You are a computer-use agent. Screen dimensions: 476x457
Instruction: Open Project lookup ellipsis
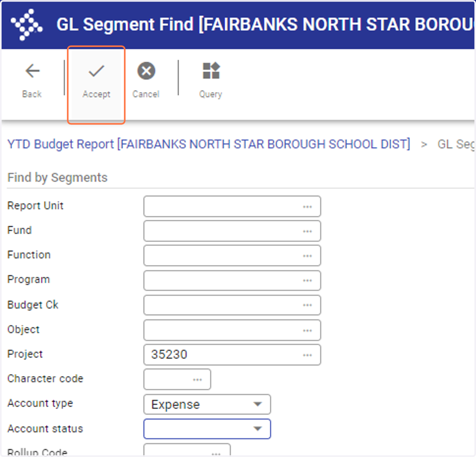307,355
